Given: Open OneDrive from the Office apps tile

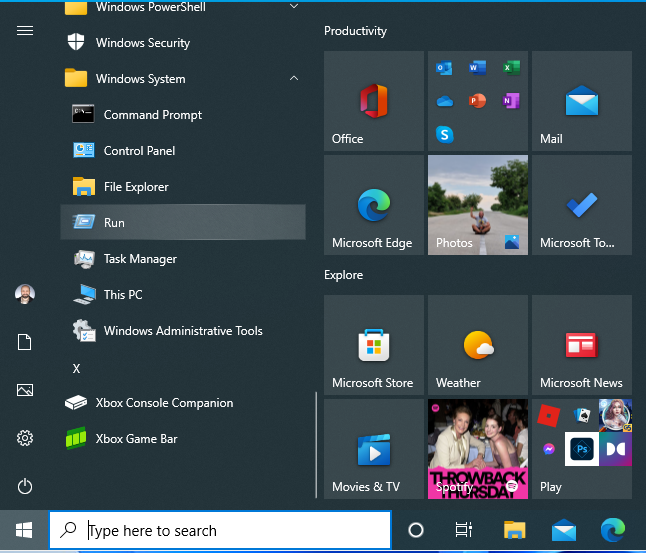Looking at the screenshot, I should coord(444,101).
